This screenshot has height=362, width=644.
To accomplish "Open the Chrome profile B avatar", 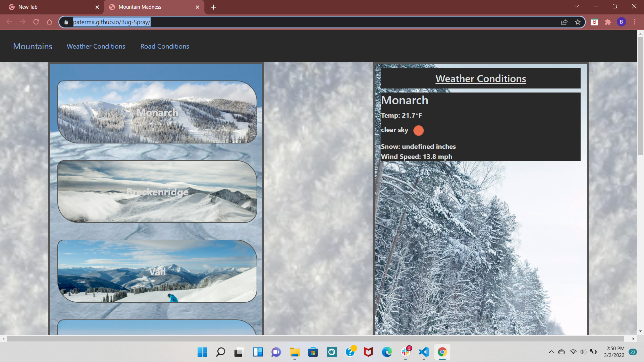I will pos(621,22).
